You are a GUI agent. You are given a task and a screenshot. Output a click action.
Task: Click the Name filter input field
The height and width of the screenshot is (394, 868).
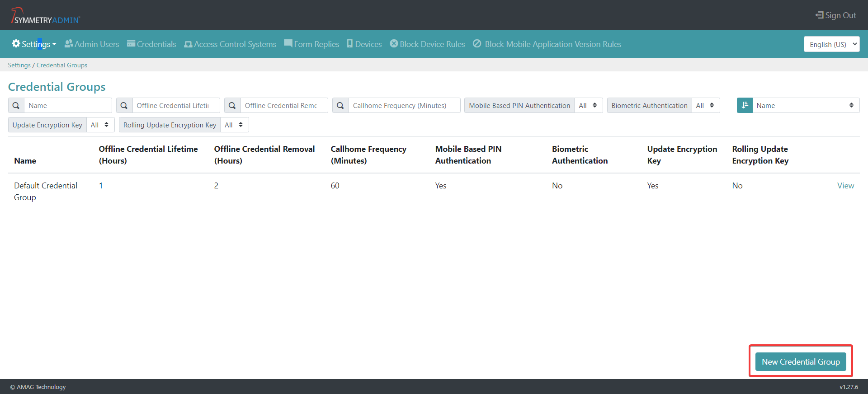[x=68, y=105]
